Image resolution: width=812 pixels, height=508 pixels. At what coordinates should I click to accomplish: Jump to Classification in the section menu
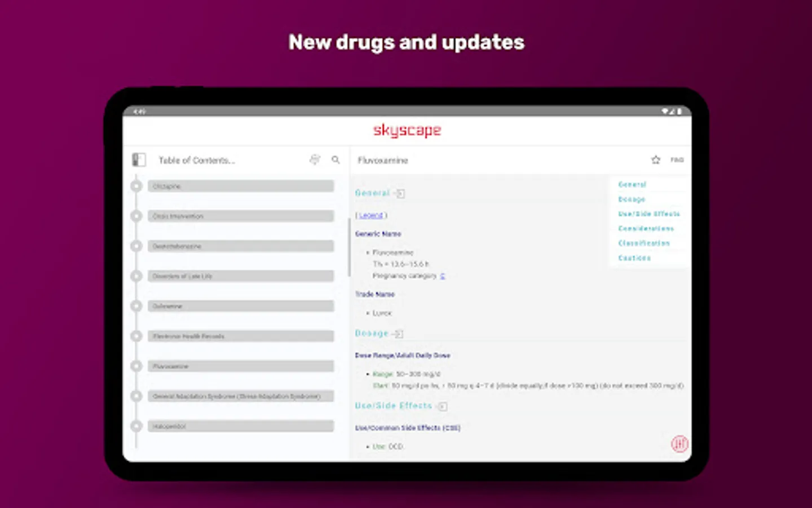(644, 243)
